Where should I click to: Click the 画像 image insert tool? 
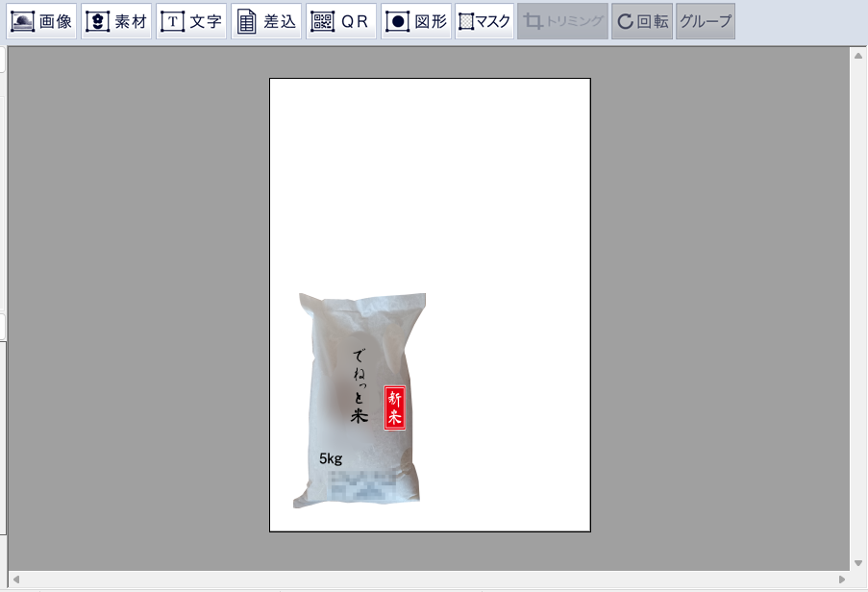tap(41, 21)
